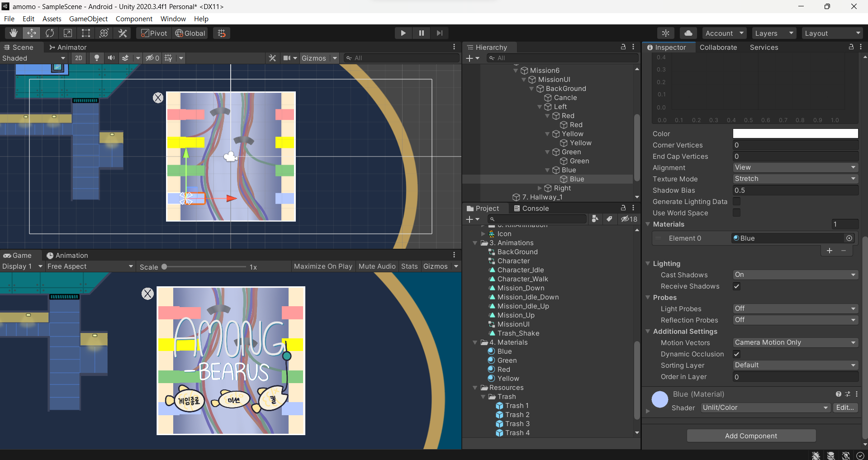Click the shader Edit... button

point(845,408)
